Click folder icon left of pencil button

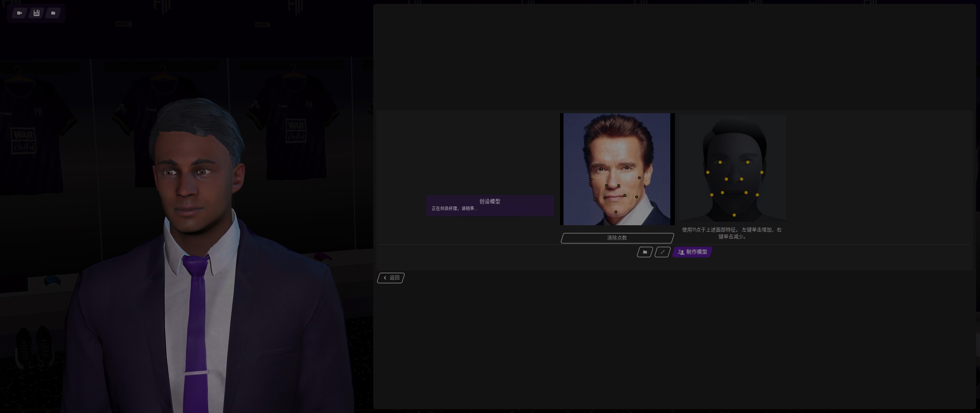click(x=645, y=252)
